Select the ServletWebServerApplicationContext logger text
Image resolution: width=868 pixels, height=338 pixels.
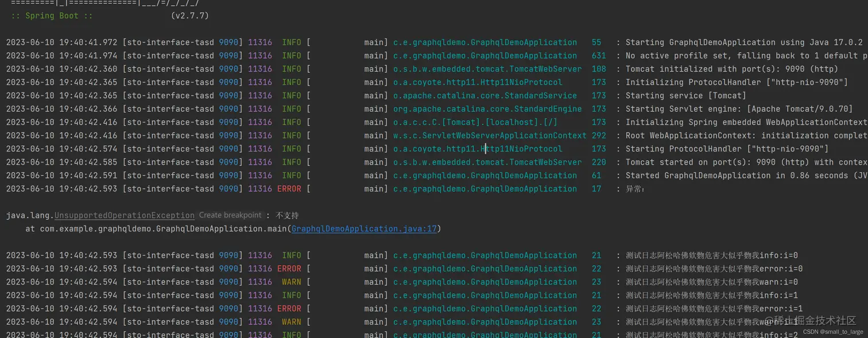489,135
